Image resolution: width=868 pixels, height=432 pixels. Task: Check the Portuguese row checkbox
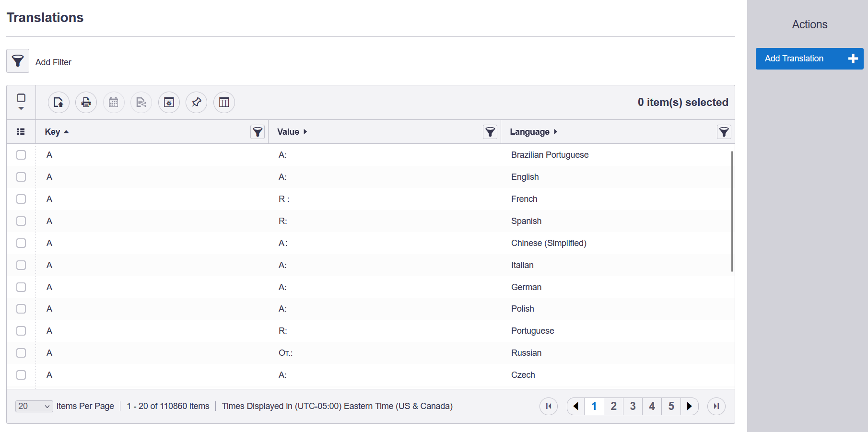coord(21,331)
